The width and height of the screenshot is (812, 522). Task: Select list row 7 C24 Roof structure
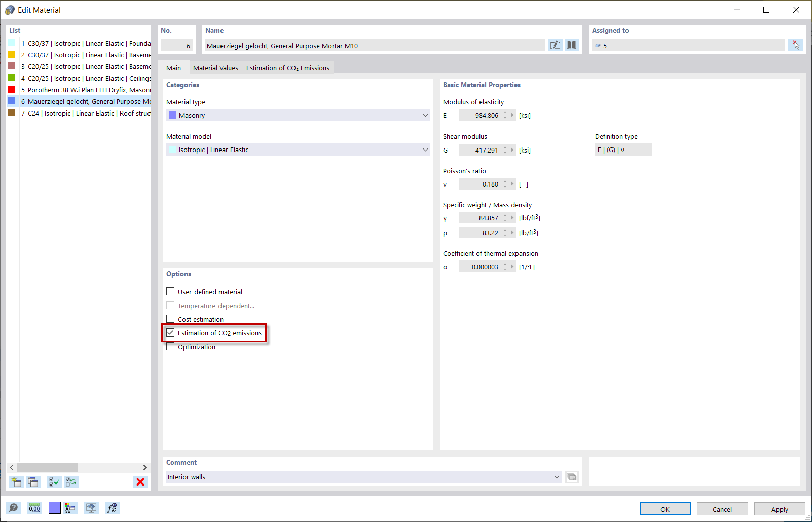pos(79,113)
